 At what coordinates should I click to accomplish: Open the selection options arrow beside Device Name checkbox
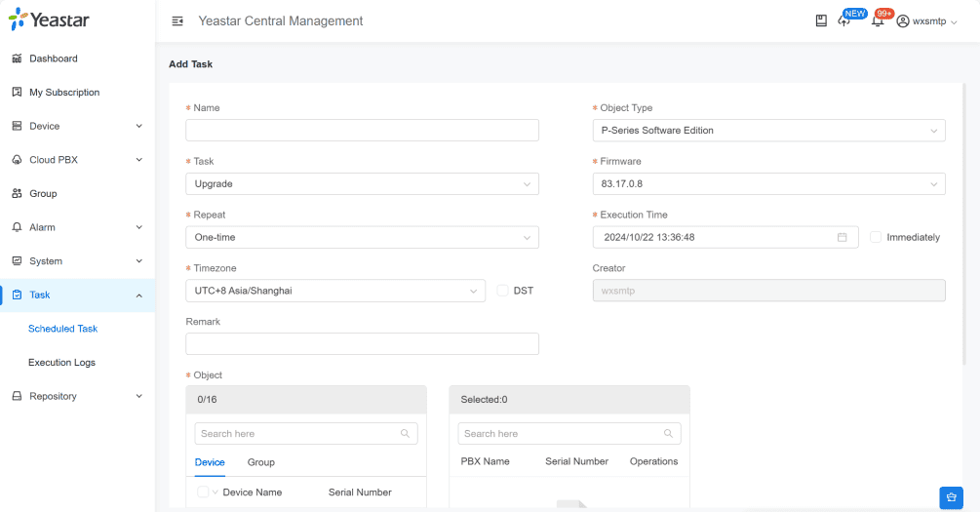[215, 492]
